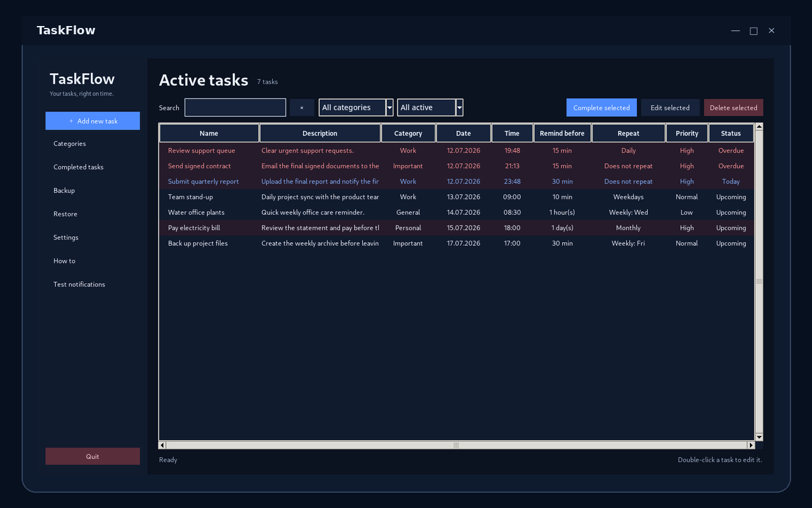Go to the Backup page

pyautogui.click(x=93, y=190)
